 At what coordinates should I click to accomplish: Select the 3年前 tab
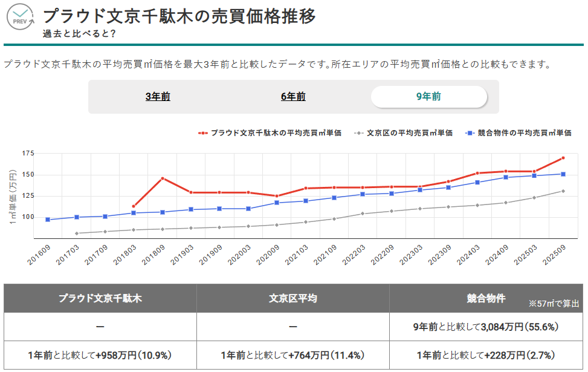pyautogui.click(x=158, y=97)
